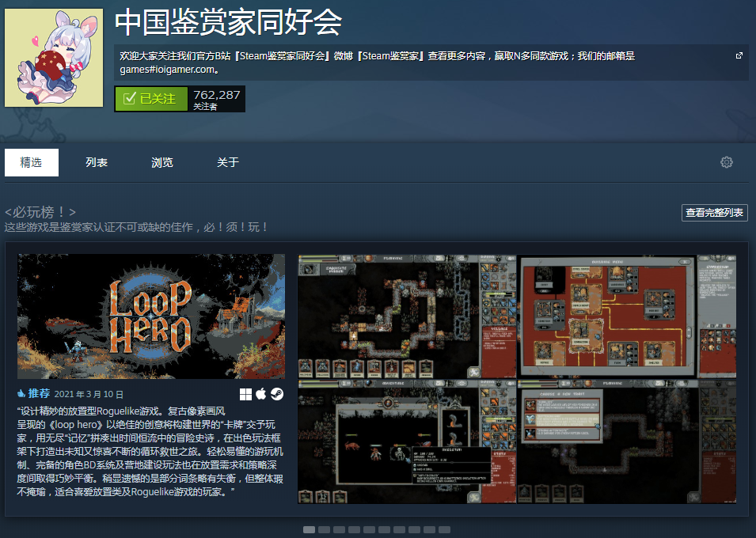Click the SteamOS platform icon
This screenshot has width=756, height=538.
click(277, 394)
